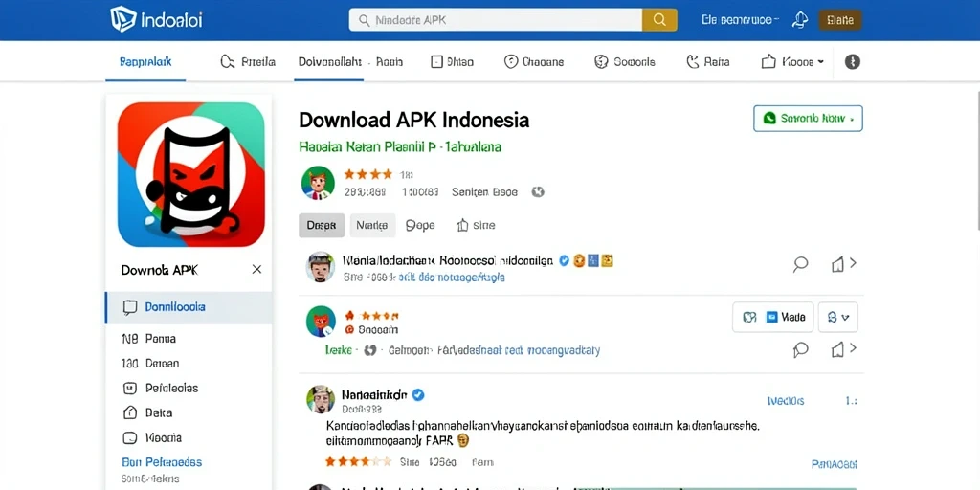
Task: Click the developer avatar beside star rating
Action: click(318, 183)
